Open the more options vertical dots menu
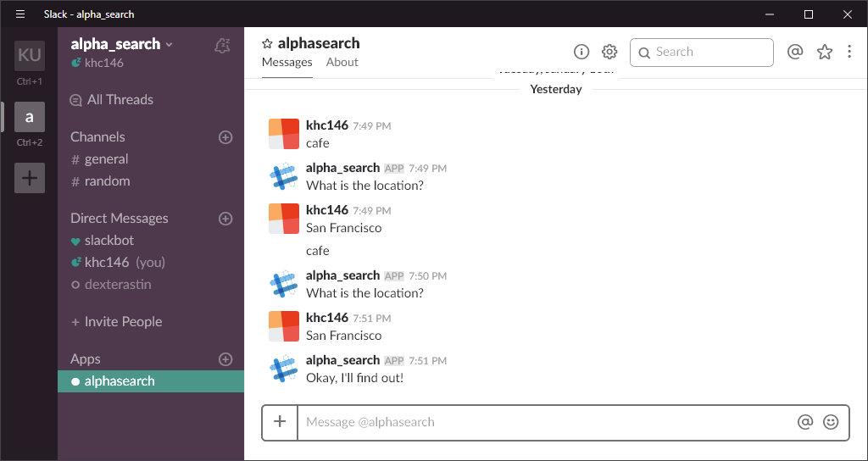Image resolution: width=868 pixels, height=461 pixels. (x=849, y=52)
